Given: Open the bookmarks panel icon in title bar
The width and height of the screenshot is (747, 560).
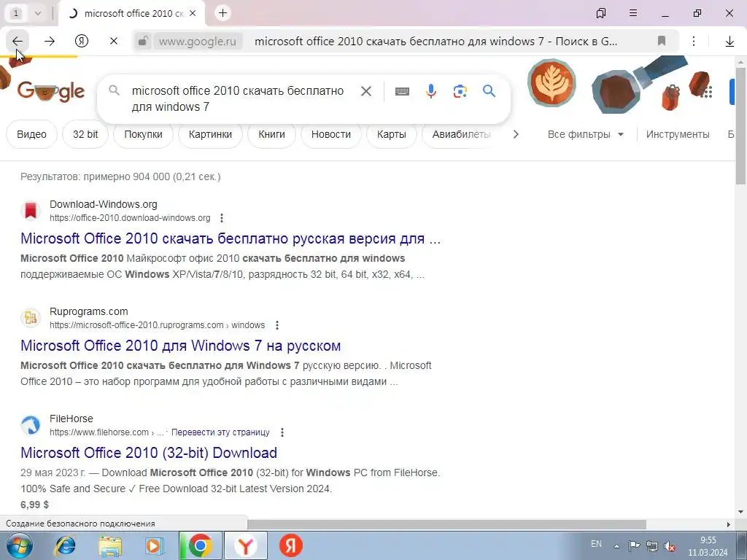Looking at the screenshot, I should pyautogui.click(x=601, y=13).
